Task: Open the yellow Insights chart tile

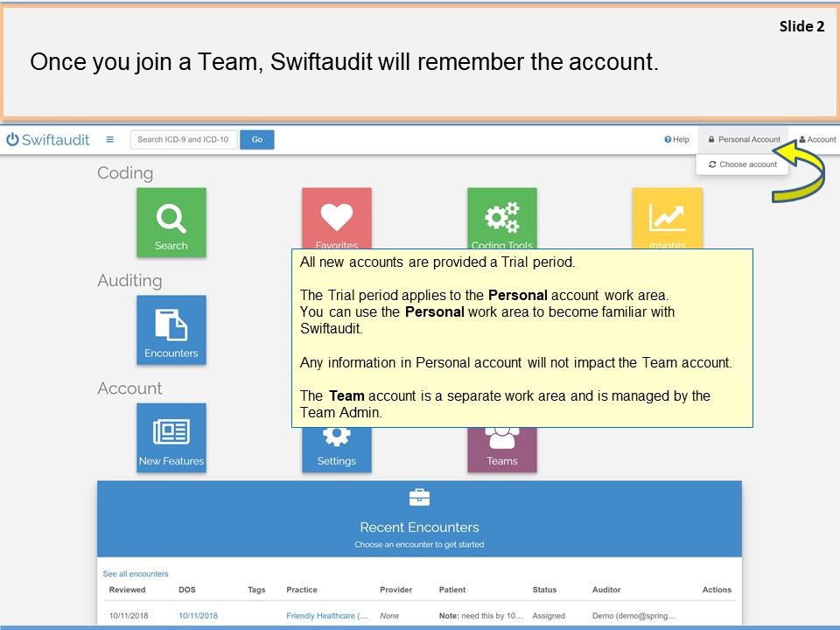Action: (x=667, y=218)
